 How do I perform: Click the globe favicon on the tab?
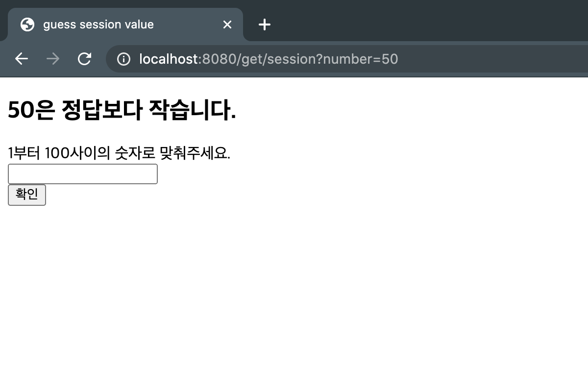point(28,24)
